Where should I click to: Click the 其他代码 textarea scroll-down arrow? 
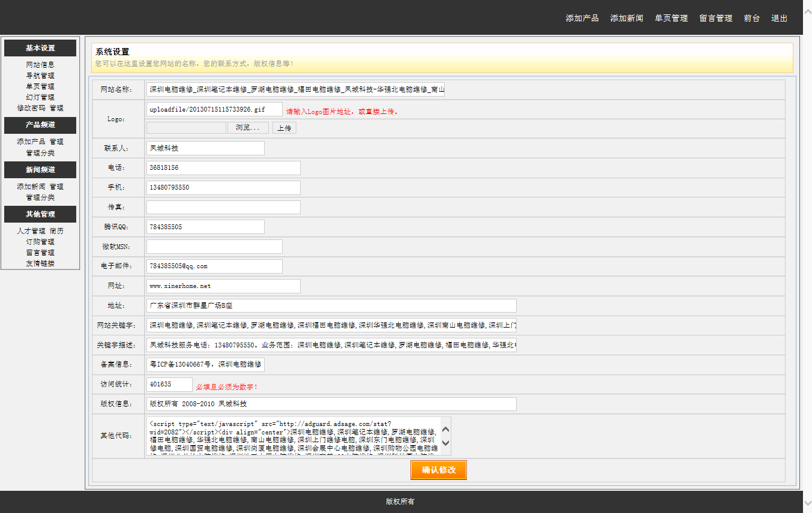pos(446,443)
